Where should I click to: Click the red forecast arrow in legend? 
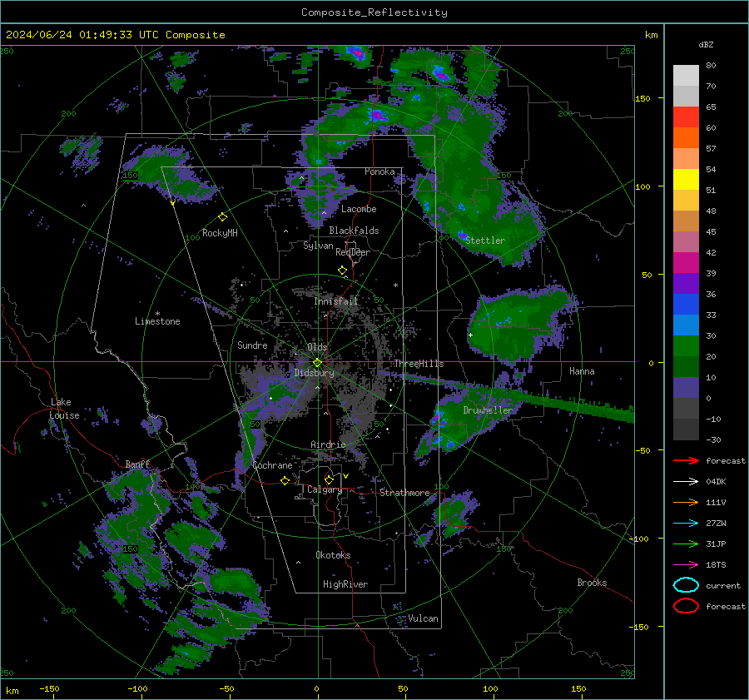[x=686, y=460]
